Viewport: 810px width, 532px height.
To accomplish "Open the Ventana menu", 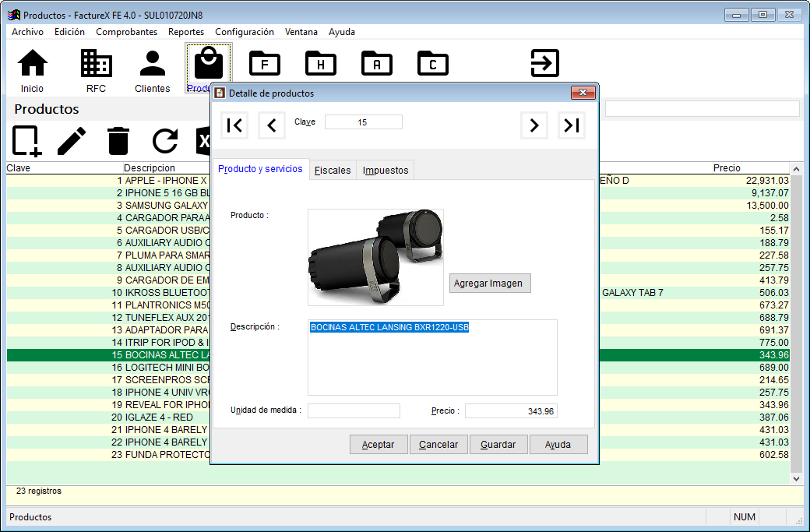I will pyautogui.click(x=301, y=32).
